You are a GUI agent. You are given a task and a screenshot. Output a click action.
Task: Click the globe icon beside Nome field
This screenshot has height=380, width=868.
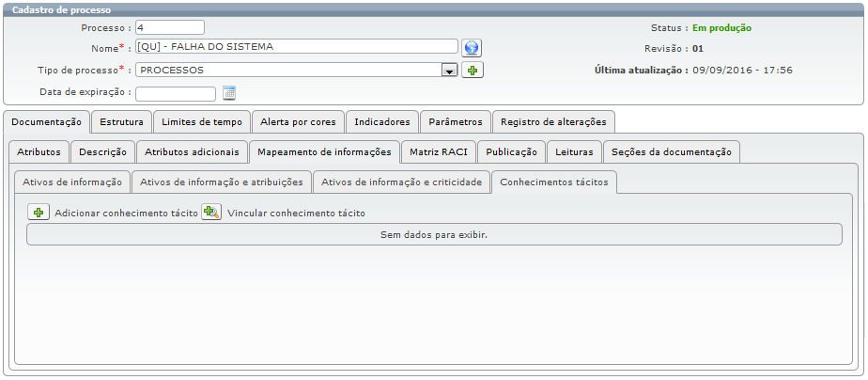tap(472, 47)
